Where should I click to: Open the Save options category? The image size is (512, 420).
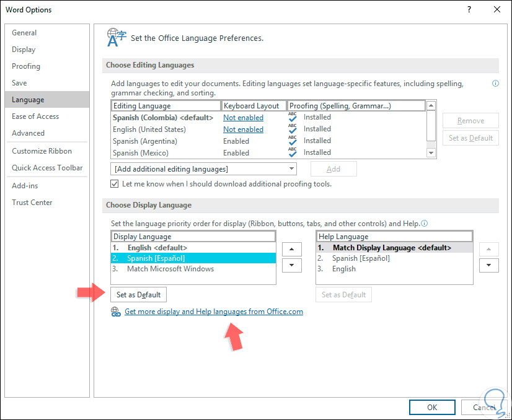pos(47,83)
